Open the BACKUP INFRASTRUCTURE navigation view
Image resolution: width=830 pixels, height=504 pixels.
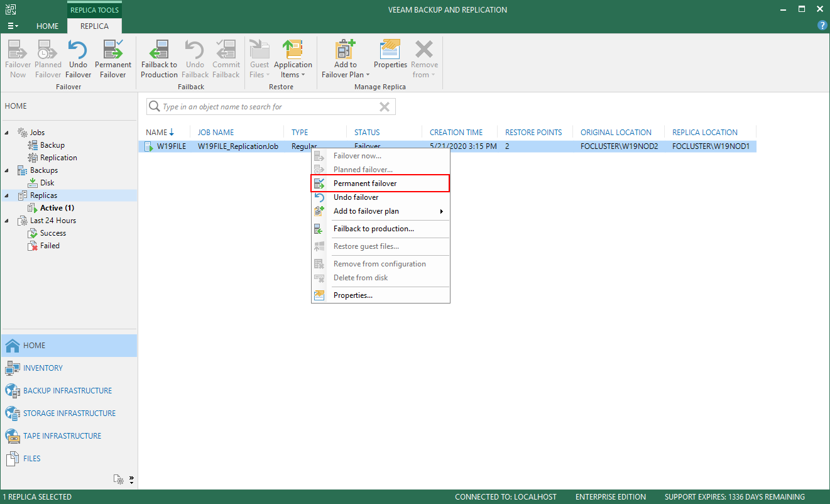pyautogui.click(x=68, y=391)
